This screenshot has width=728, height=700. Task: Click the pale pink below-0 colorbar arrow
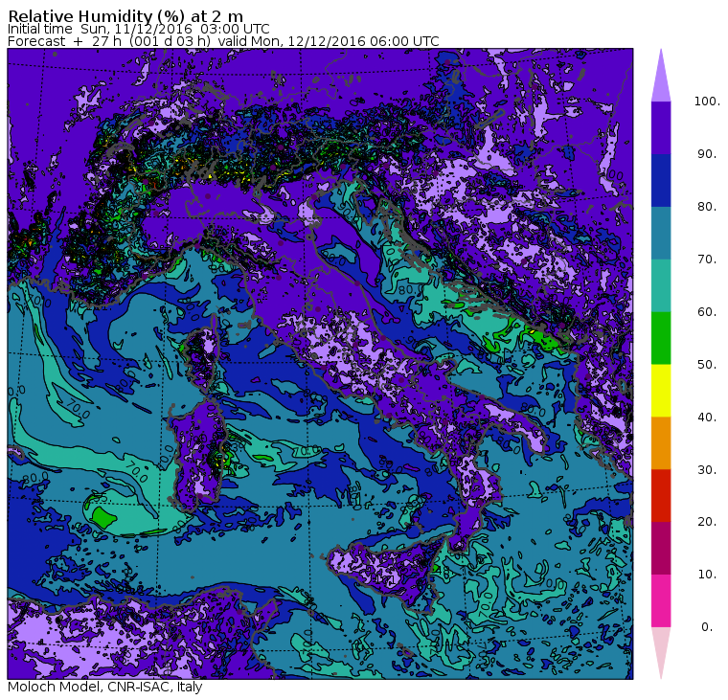[661, 653]
